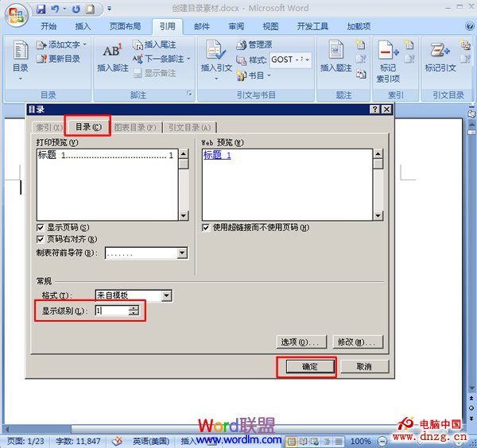
Task: Expand 书目 dropdown arrow
Action: click(x=269, y=75)
